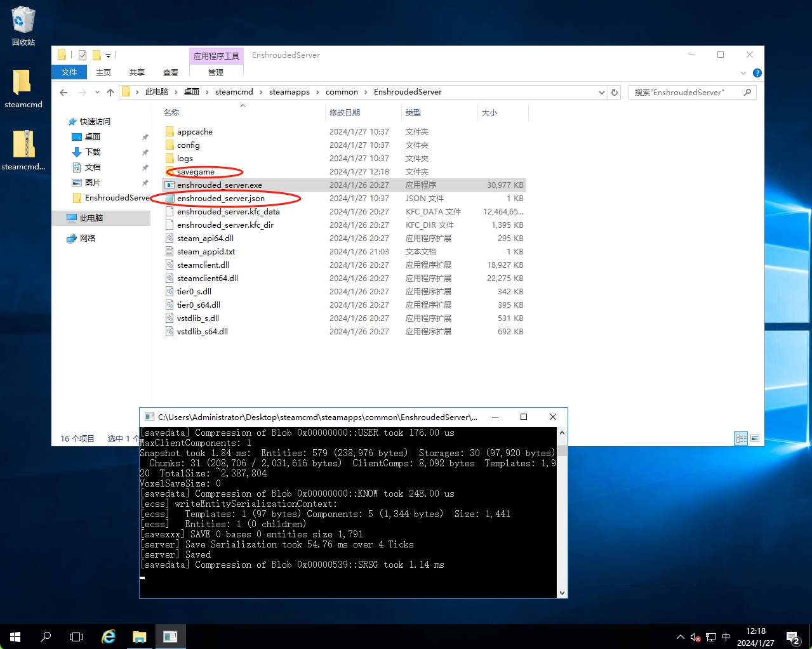
Task: Click the New Folder quick access icon
Action: [97, 55]
